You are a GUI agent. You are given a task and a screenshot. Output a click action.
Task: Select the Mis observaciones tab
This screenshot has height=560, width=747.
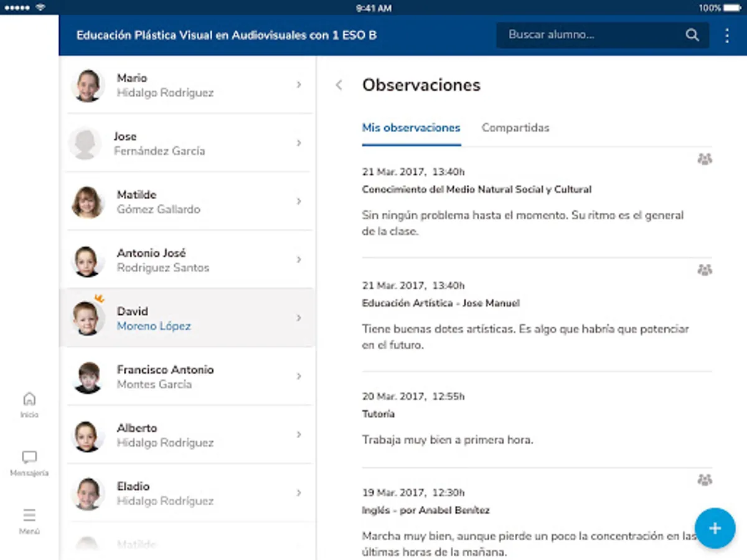point(411,128)
